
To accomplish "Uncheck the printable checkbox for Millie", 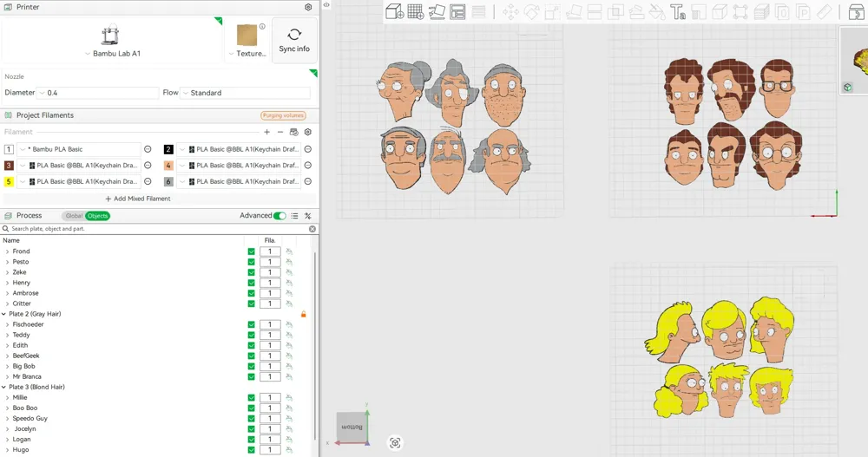I will tap(252, 398).
